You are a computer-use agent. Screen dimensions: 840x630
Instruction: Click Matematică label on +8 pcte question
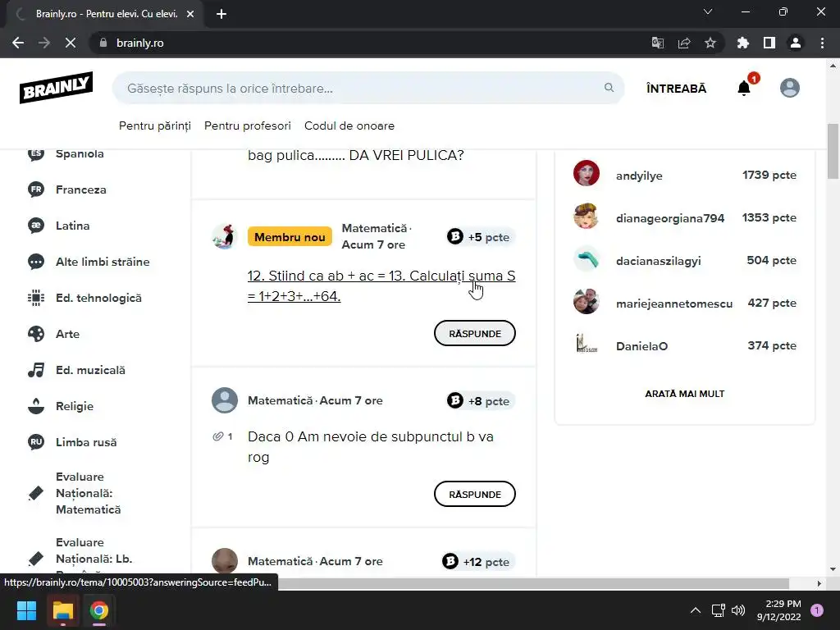(x=281, y=400)
